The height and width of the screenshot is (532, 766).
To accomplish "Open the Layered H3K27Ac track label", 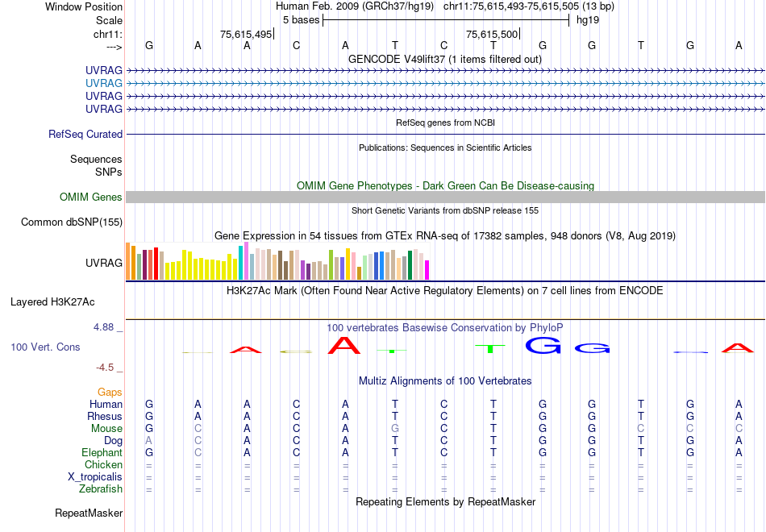I will (x=52, y=302).
